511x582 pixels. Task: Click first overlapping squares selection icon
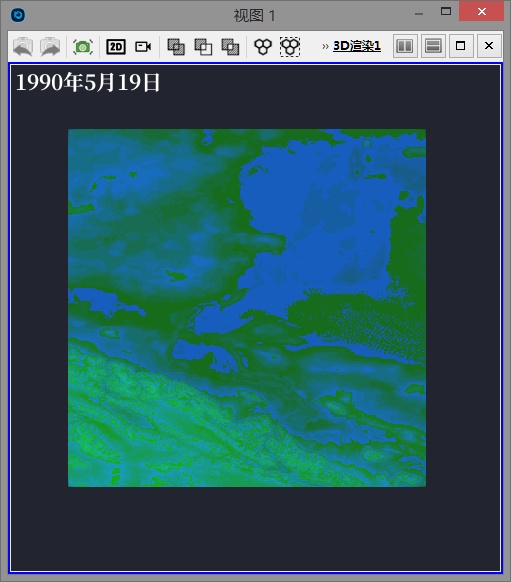(176, 47)
